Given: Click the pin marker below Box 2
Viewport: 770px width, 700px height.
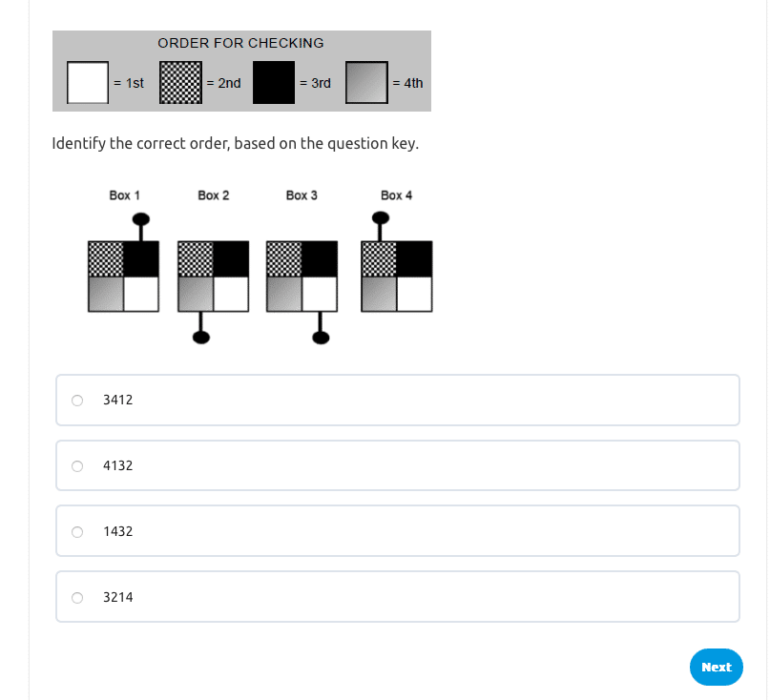Looking at the screenshot, I should pos(200,335).
